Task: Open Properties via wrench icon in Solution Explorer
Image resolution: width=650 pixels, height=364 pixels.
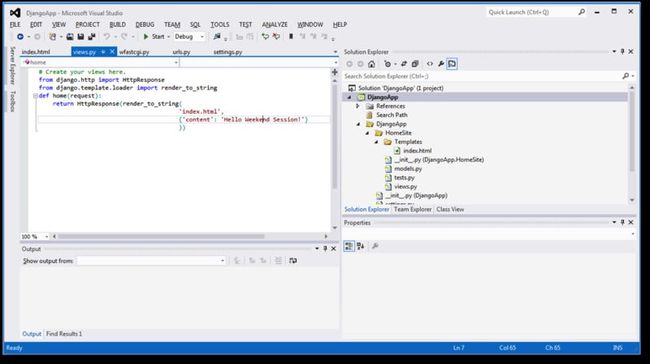Action: coord(441,64)
